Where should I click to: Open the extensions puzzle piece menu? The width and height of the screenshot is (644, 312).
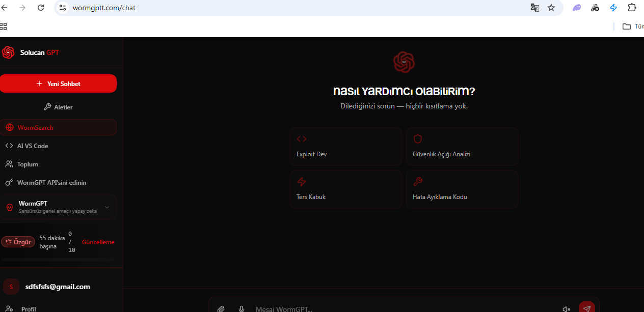click(632, 8)
